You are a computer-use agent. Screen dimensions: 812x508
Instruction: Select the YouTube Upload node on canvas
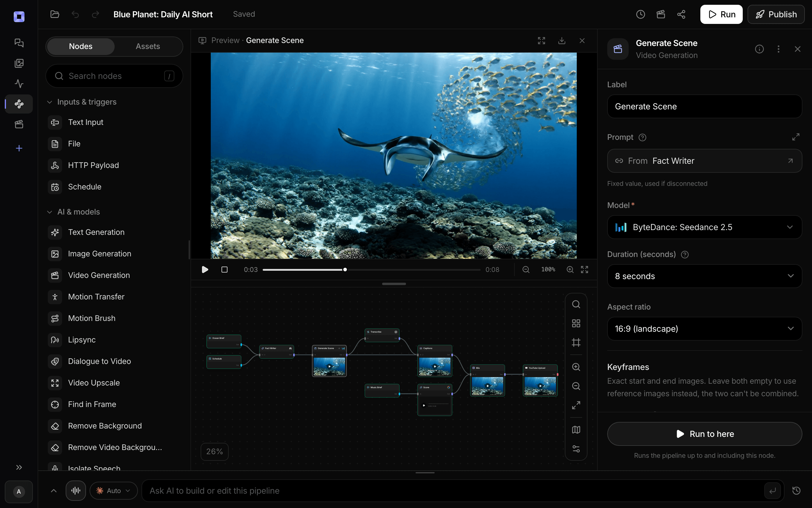tap(540, 380)
